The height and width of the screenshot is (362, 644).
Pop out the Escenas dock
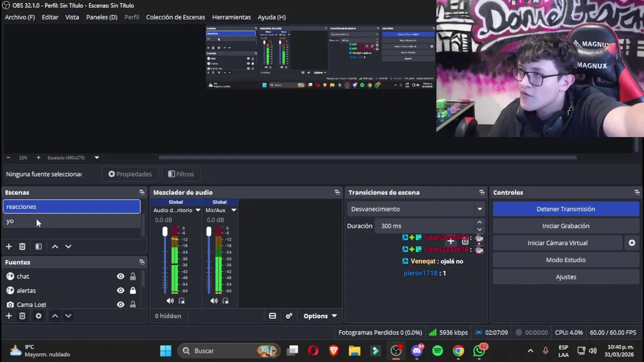point(142,193)
